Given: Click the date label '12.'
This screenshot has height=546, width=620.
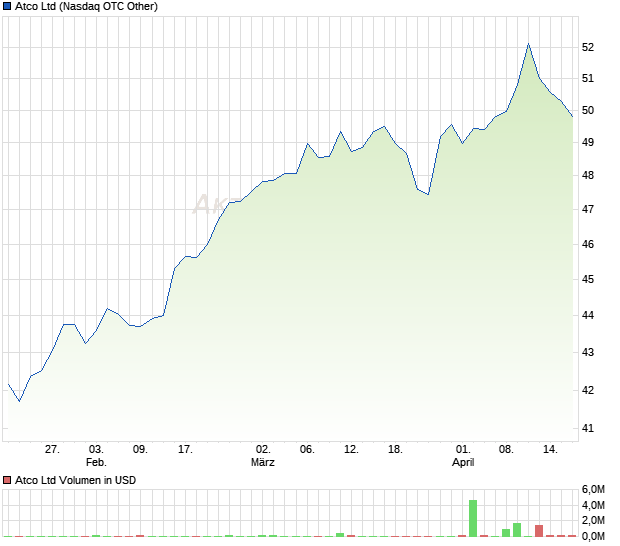Looking at the screenshot, I should coord(351,450).
